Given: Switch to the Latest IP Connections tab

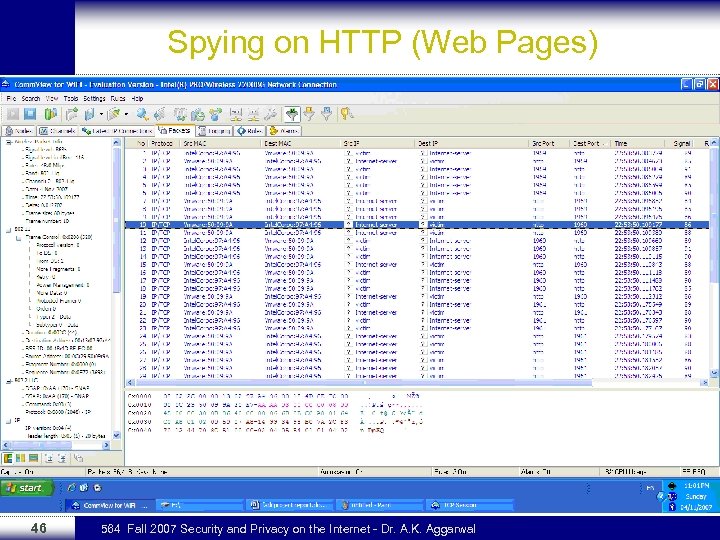Looking at the screenshot, I should [x=117, y=131].
